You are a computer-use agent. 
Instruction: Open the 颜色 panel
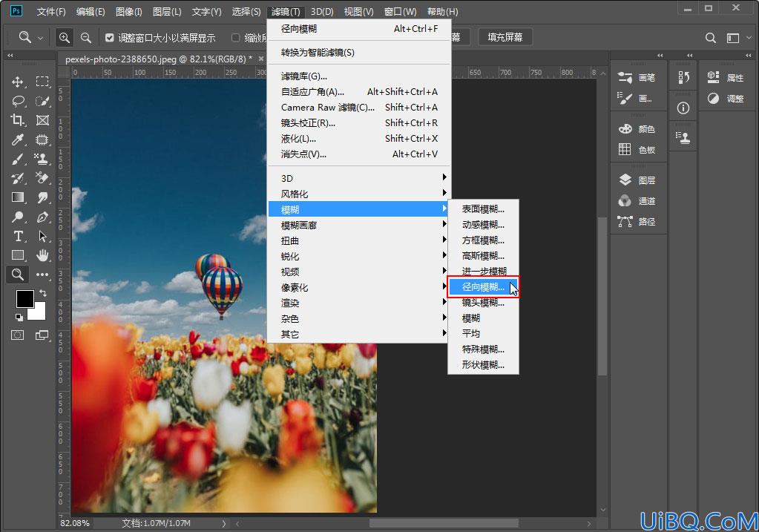637,129
